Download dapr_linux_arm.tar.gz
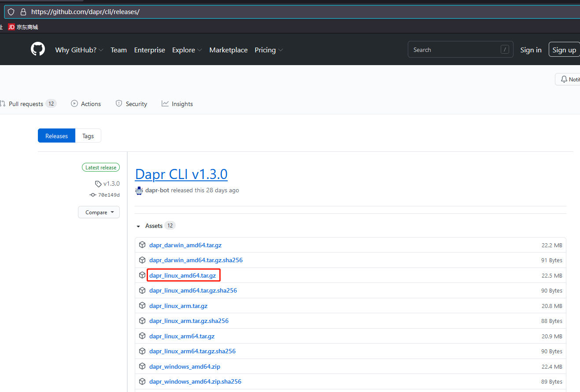This screenshot has height=392, width=580. click(x=178, y=306)
